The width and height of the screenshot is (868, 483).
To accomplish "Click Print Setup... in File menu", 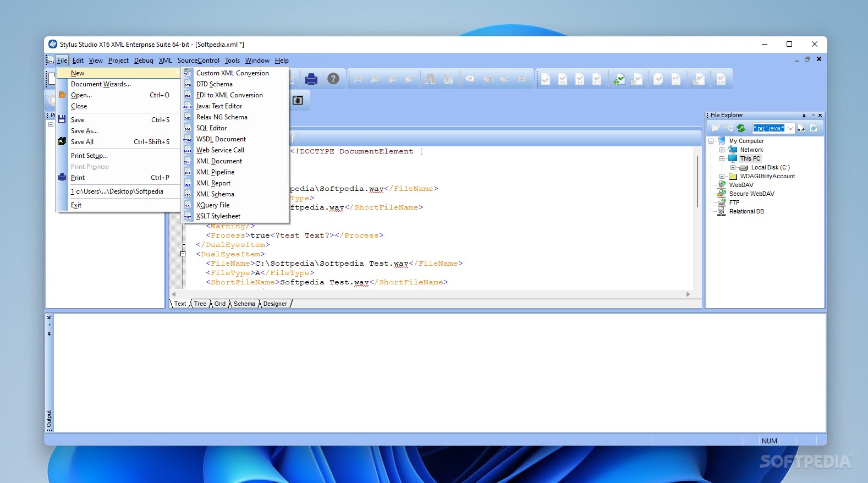I will click(x=89, y=156).
